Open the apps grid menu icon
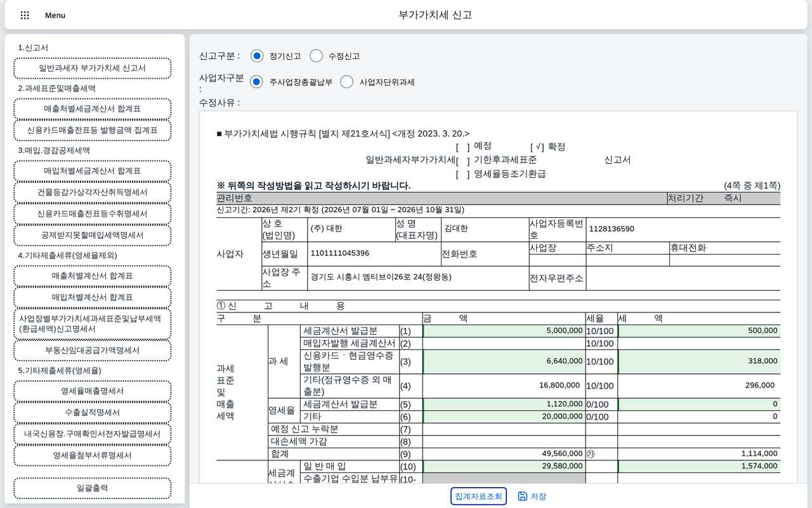The height and width of the screenshot is (508, 812). pos(25,15)
